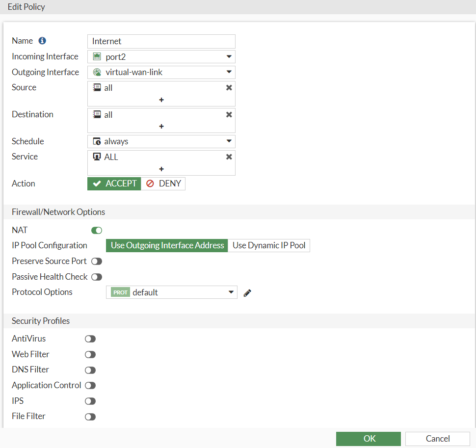Viewport: 476px width, 448px height.
Task: Click OK to save the policy
Action: [369, 439]
